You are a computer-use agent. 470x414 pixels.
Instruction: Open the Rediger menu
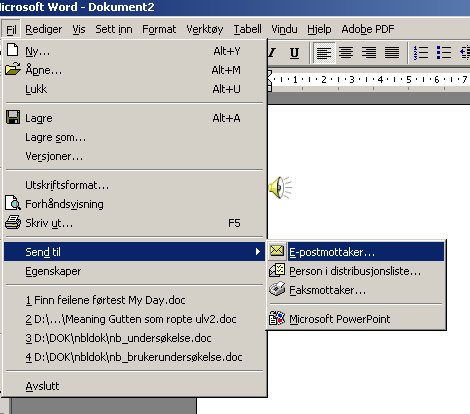point(44,29)
